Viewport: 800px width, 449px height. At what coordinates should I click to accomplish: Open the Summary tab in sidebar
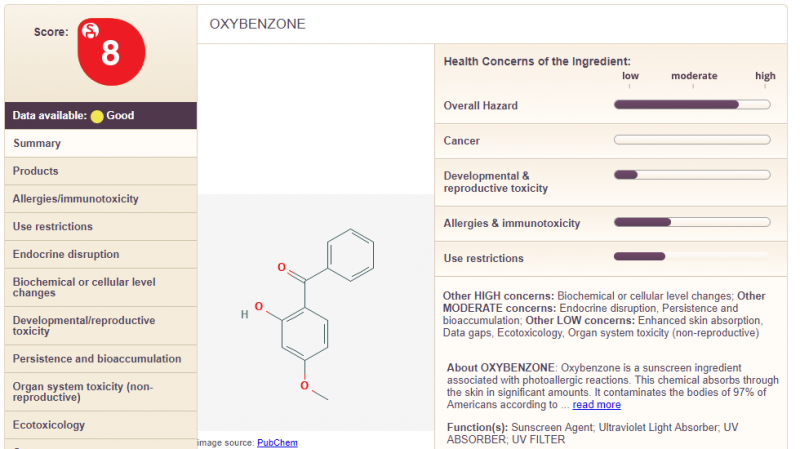[37, 143]
